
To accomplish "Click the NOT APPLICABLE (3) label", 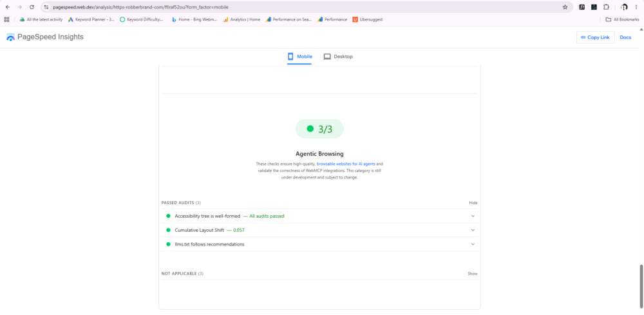I will (182, 274).
